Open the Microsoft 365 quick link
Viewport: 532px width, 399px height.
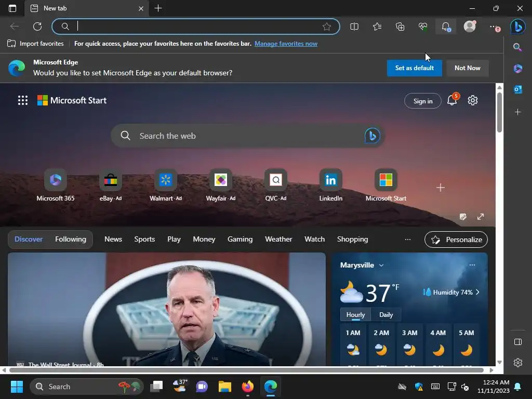click(55, 185)
